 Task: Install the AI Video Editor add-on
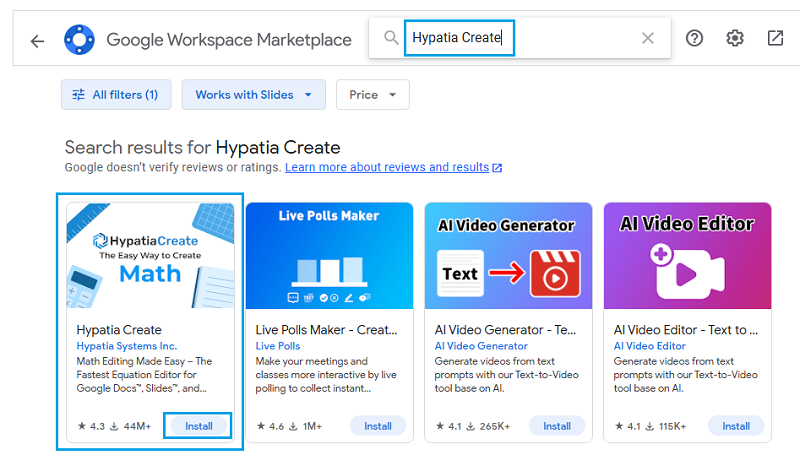pyautogui.click(x=736, y=426)
